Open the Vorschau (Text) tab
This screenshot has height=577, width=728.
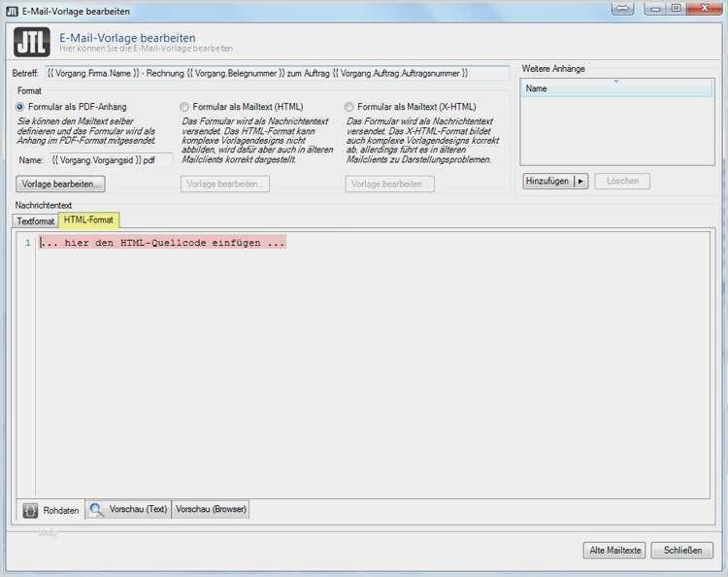[128, 509]
